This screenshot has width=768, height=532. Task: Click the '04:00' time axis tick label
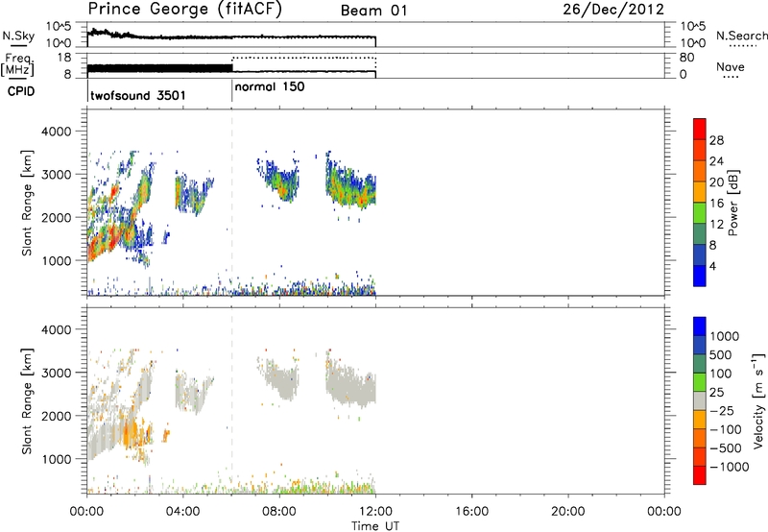coord(183,512)
